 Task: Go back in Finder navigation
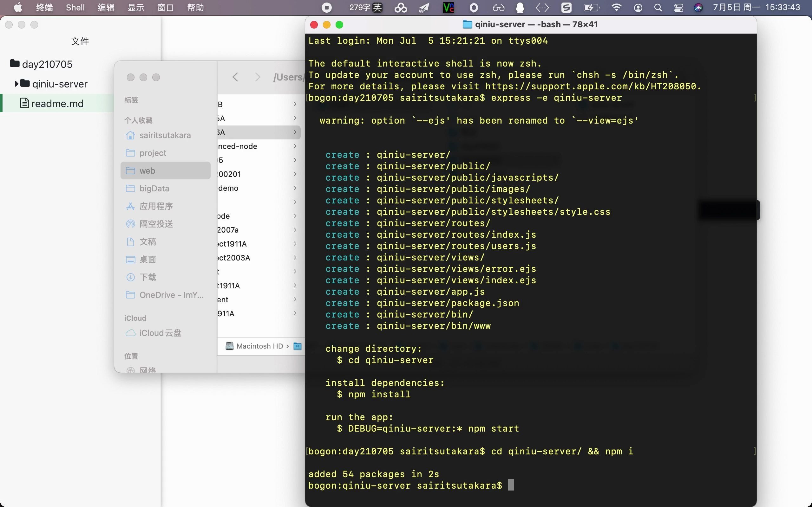235,77
